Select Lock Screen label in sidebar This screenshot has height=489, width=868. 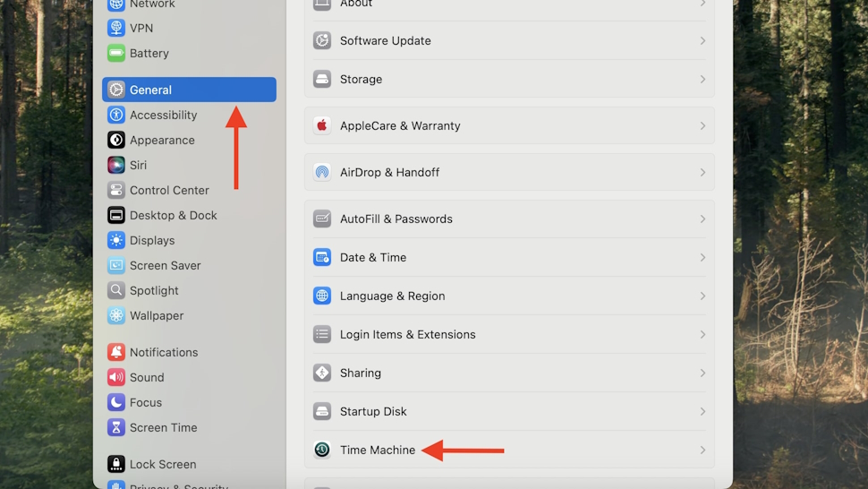click(x=163, y=464)
